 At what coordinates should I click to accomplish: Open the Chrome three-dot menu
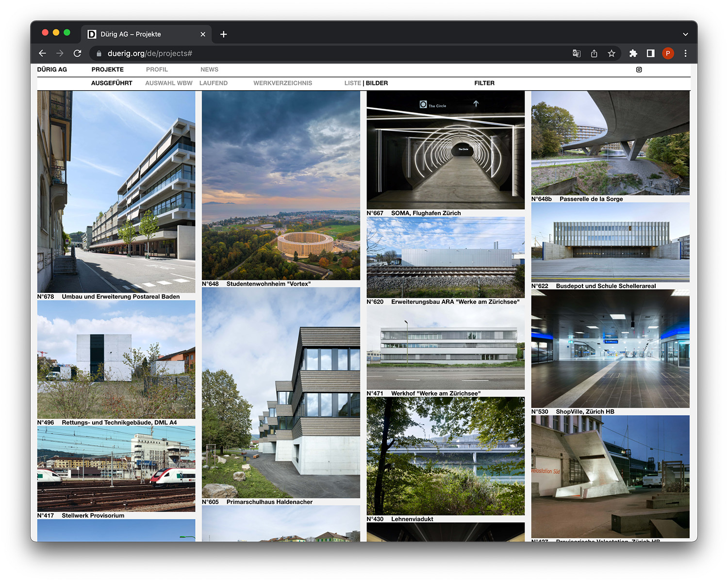pos(685,53)
